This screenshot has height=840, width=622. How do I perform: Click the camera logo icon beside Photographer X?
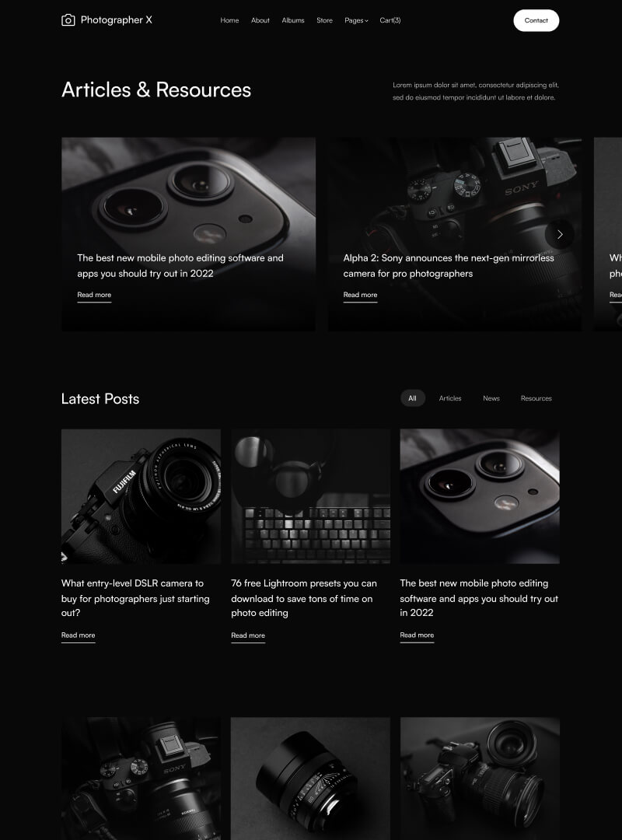click(x=68, y=19)
